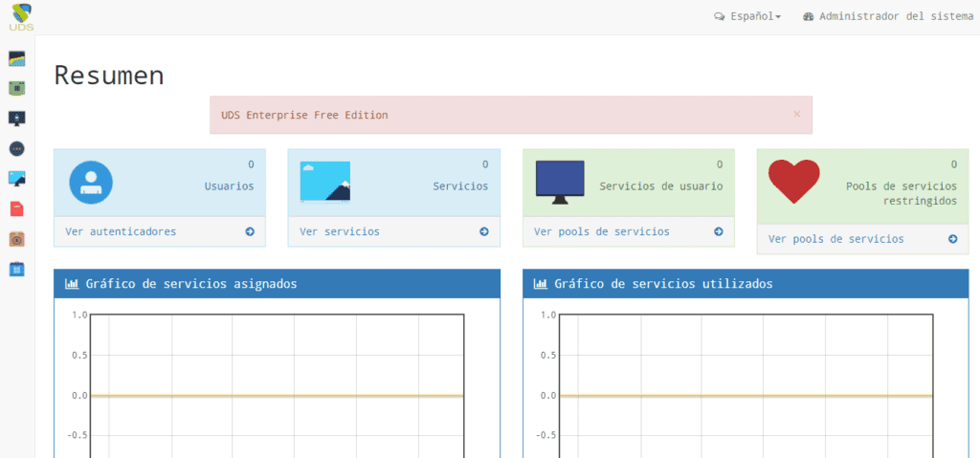This screenshot has width=980, height=458.
Task: Click arrow icon beside Ver pools under Servicios de usuario
Action: [x=718, y=231]
